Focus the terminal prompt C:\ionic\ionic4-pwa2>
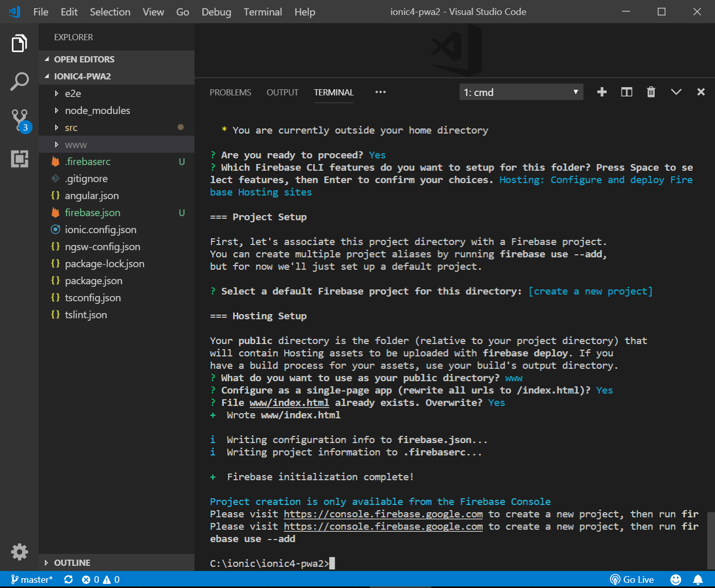Image resolution: width=715 pixels, height=588 pixels. point(270,563)
